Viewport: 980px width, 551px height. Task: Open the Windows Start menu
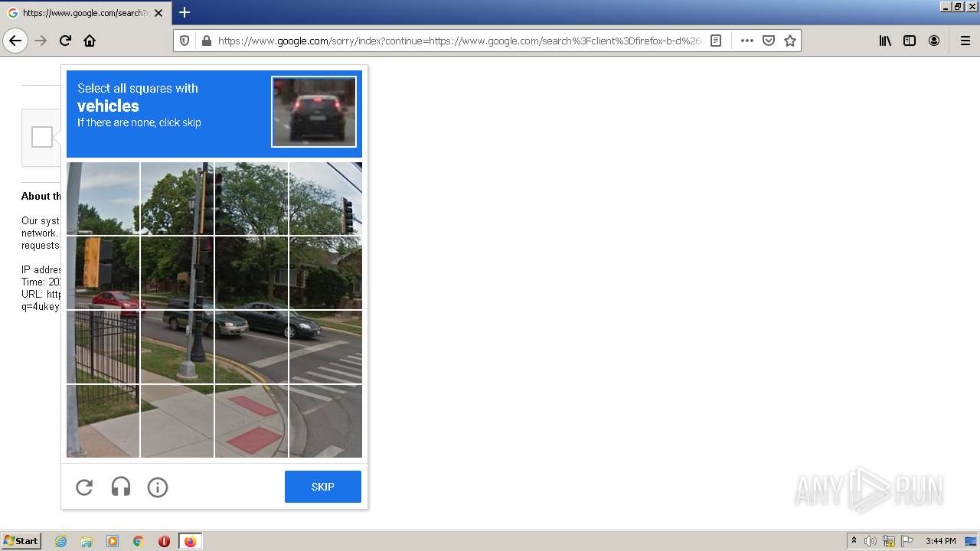click(x=21, y=541)
